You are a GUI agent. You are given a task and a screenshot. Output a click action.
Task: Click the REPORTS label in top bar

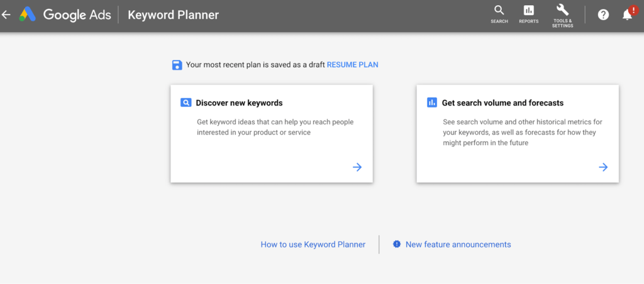tap(528, 21)
